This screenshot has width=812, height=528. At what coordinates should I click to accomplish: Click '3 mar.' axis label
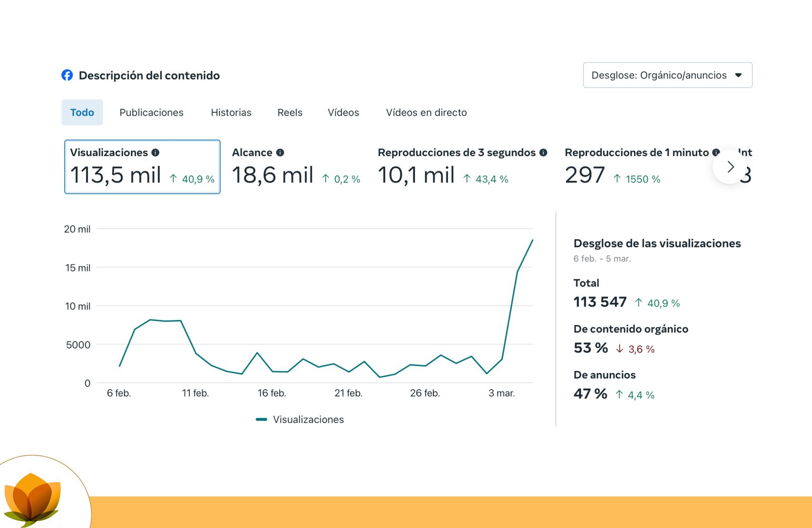(502, 393)
